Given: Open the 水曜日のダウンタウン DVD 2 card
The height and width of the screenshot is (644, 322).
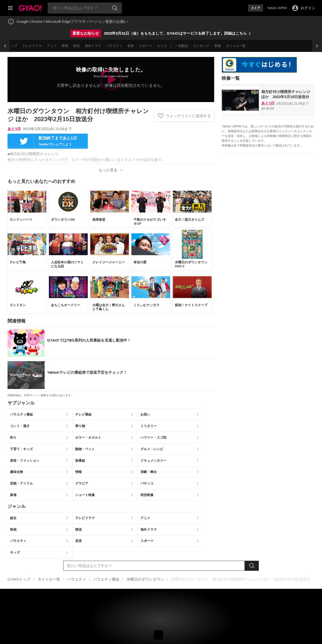Looking at the screenshot, I should [x=192, y=250].
